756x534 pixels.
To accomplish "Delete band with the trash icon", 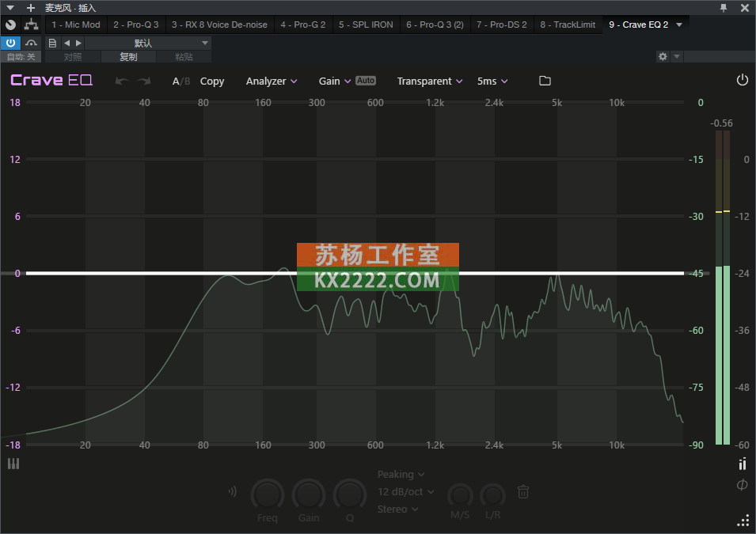I will (523, 491).
